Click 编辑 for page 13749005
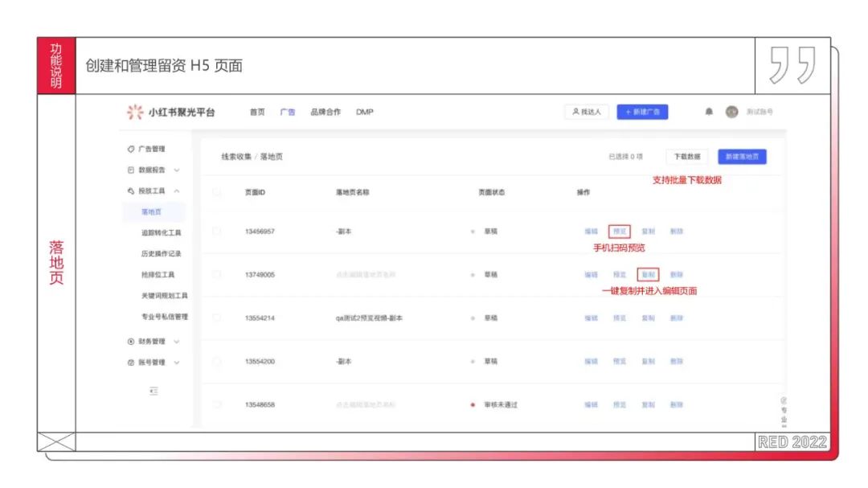 (592, 275)
